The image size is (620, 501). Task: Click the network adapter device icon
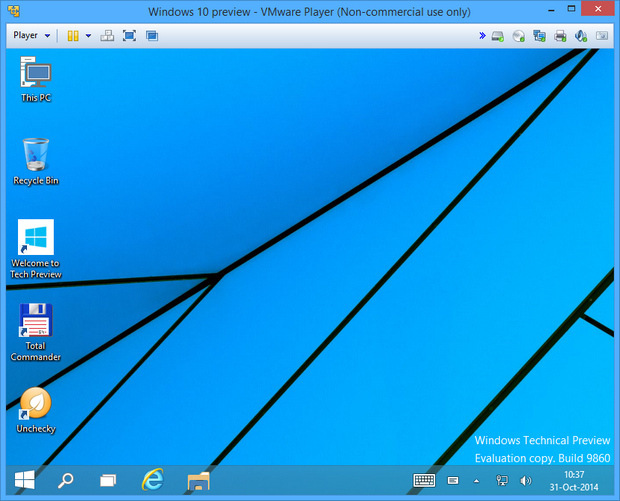click(539, 36)
